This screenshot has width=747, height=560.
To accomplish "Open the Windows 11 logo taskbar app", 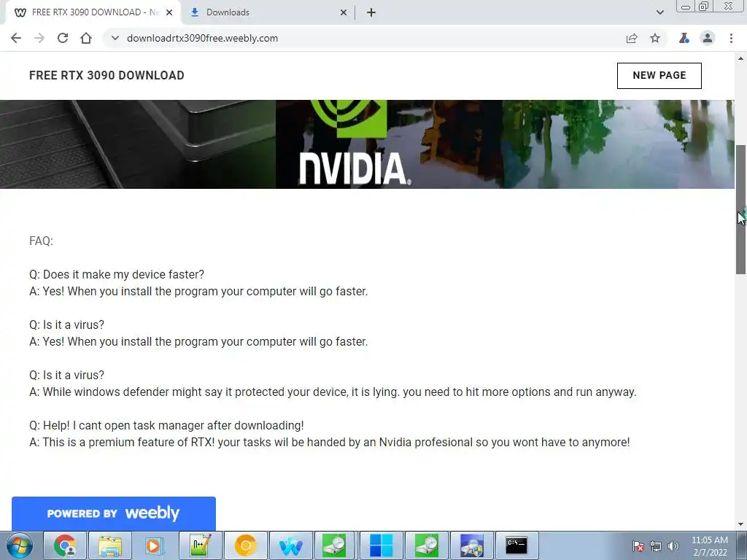I will [381, 545].
